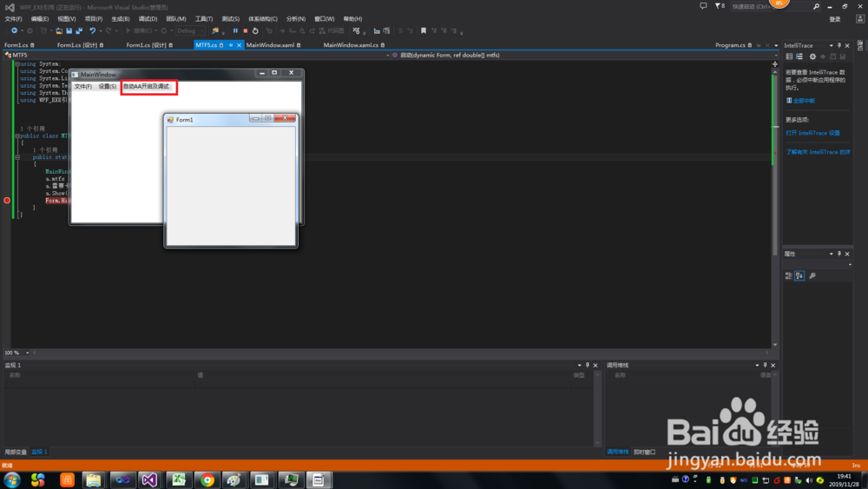Click the Open File folder icon

[59, 31]
